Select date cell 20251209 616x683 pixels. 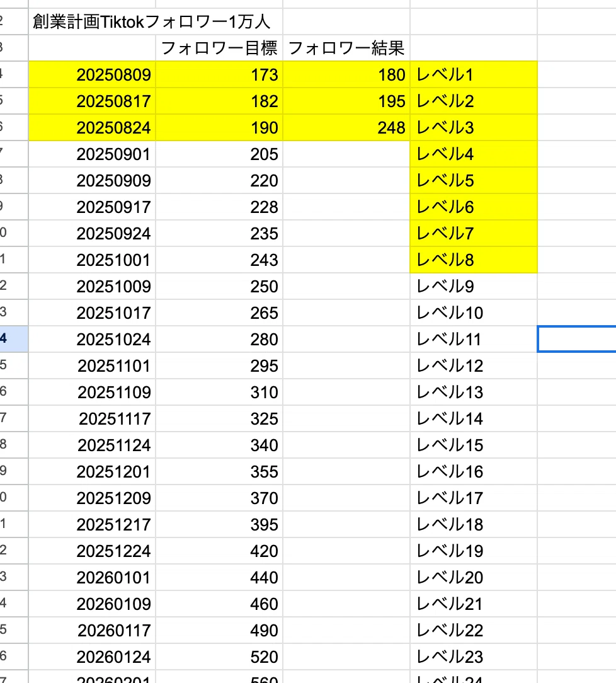pos(93,498)
